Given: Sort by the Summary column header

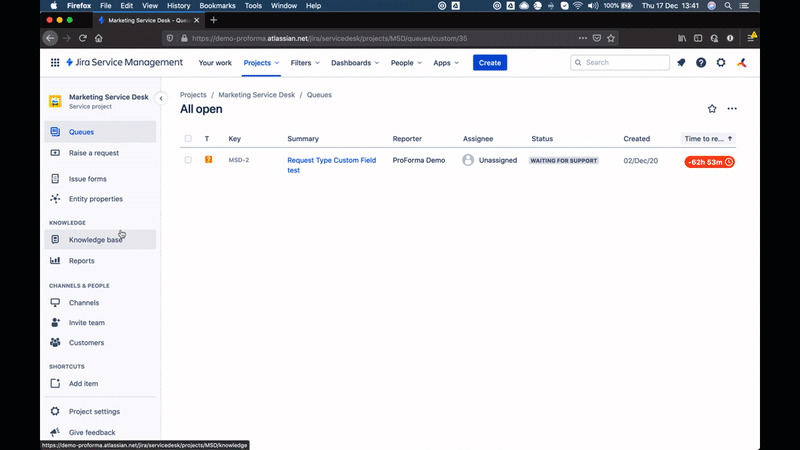Looking at the screenshot, I should pos(303,139).
